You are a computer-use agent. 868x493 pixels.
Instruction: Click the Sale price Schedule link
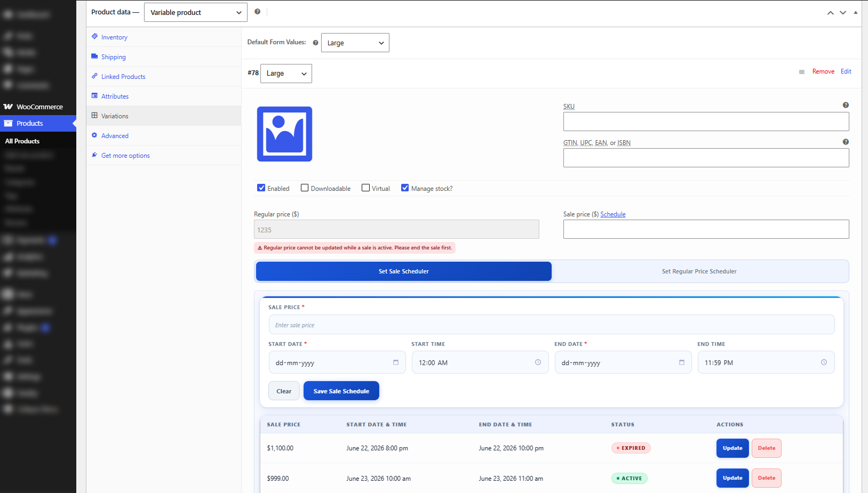613,214
